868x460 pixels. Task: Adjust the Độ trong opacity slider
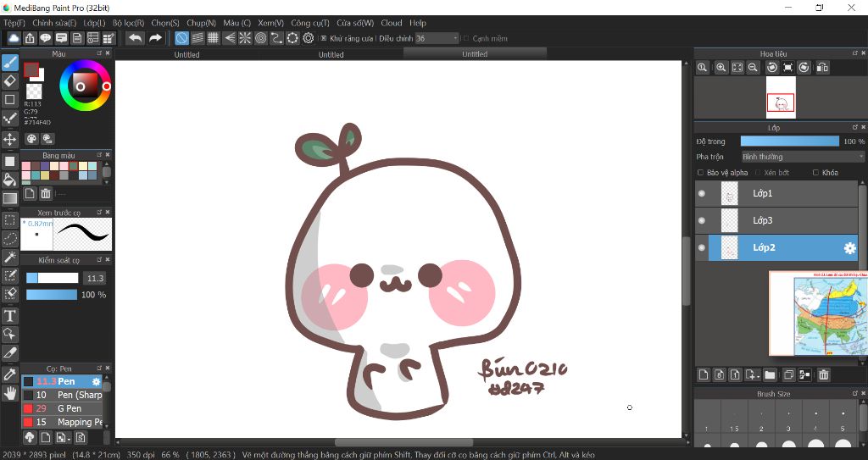click(789, 141)
